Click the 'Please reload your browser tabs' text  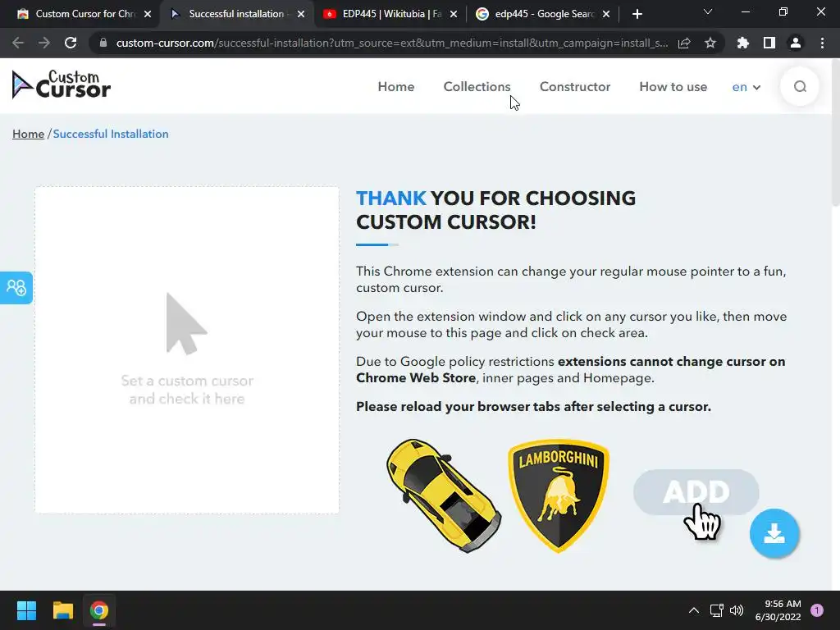coord(533,407)
